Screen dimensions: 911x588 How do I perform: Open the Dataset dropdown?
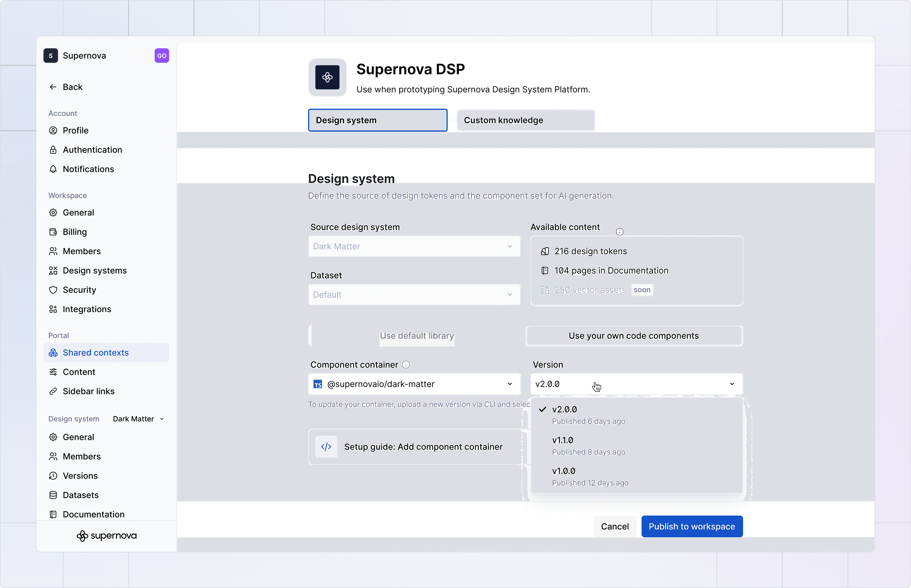point(414,295)
